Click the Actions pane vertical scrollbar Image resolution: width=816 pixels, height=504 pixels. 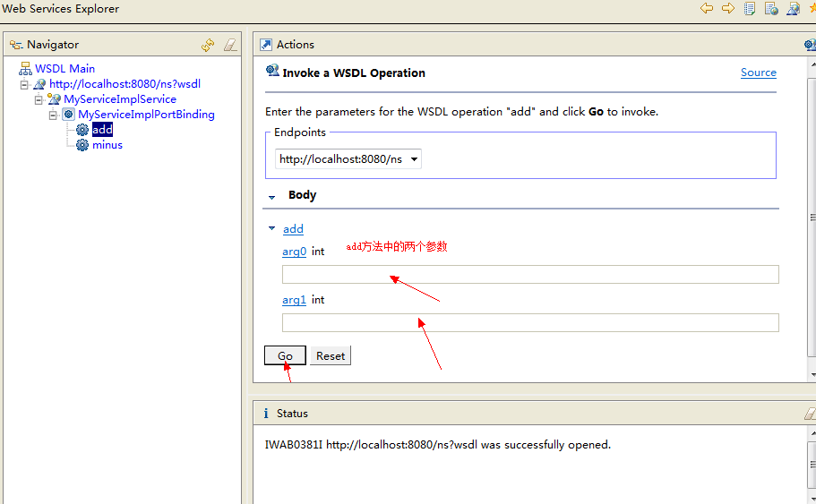click(x=812, y=218)
